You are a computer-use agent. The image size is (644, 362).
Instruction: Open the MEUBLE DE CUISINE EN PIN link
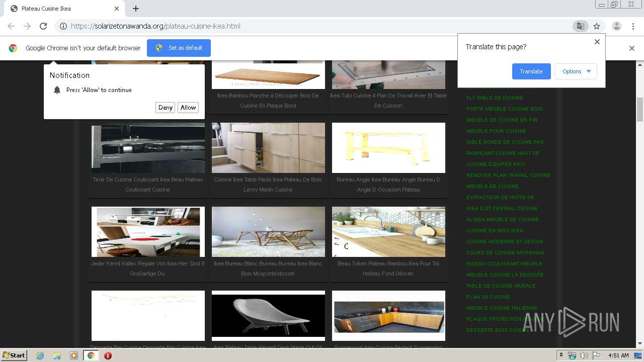502,120
